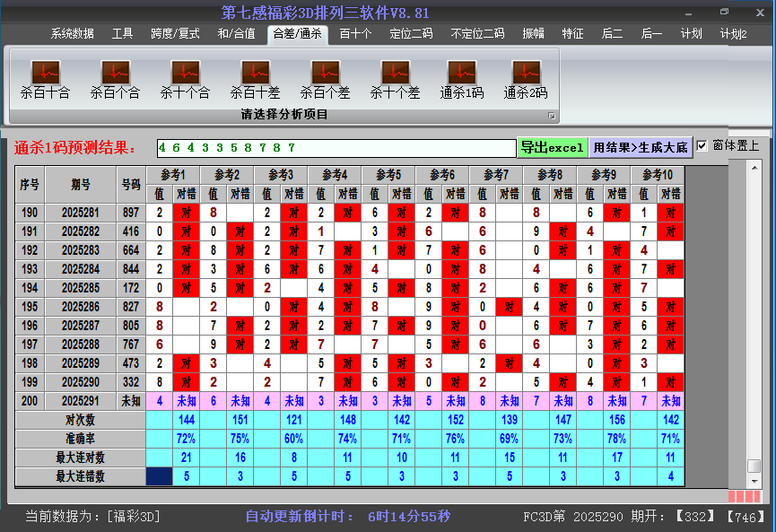Open the 振幅 menu tab
The width and height of the screenshot is (776, 532).
[534, 34]
